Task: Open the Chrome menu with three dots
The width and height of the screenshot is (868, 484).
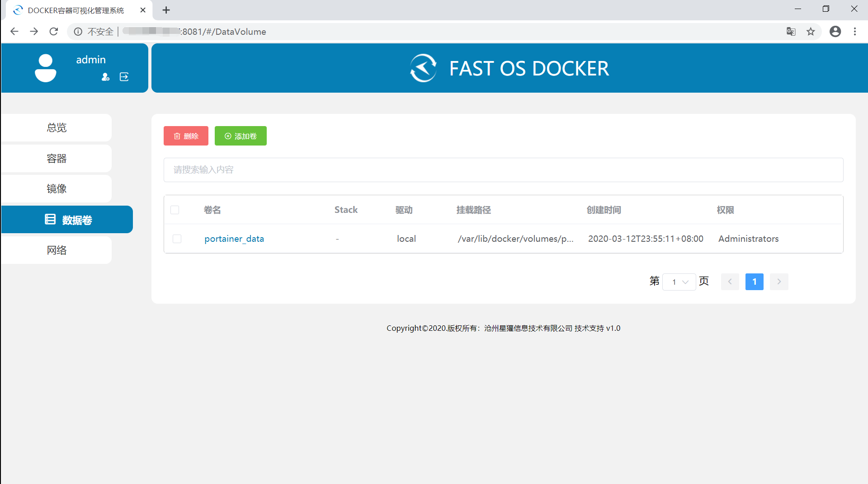Action: [x=855, y=32]
